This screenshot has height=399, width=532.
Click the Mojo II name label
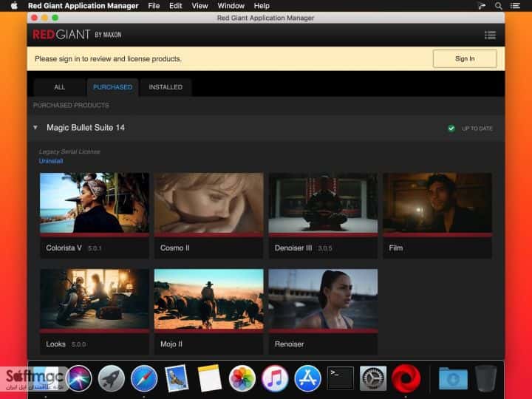coord(171,344)
